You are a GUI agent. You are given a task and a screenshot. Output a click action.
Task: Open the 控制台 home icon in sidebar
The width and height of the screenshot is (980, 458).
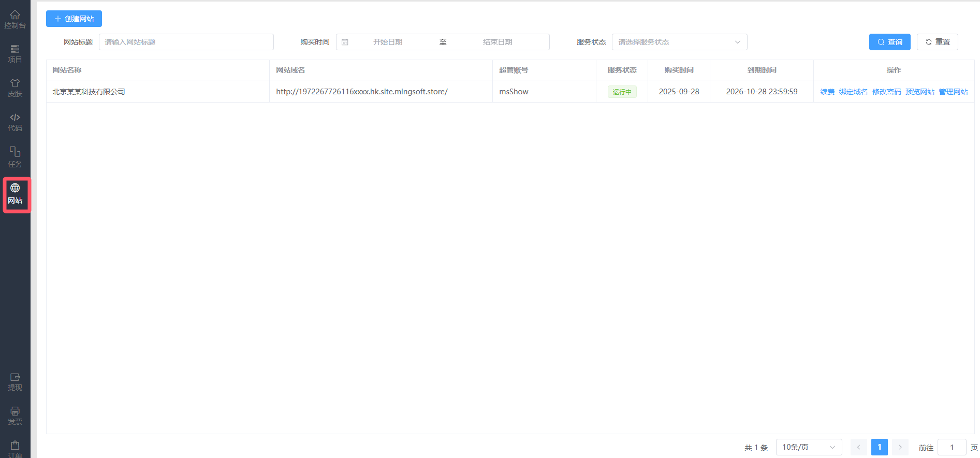15,19
